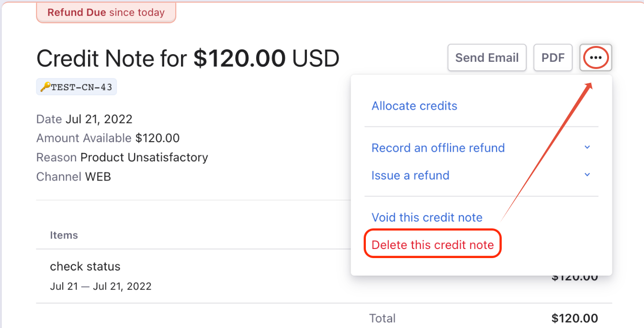Click the Refund Due since today badge
644x328 pixels.
106,12
